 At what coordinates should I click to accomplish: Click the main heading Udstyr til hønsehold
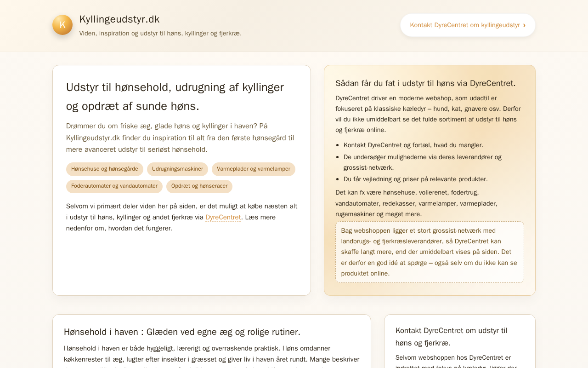pyautogui.click(x=175, y=97)
